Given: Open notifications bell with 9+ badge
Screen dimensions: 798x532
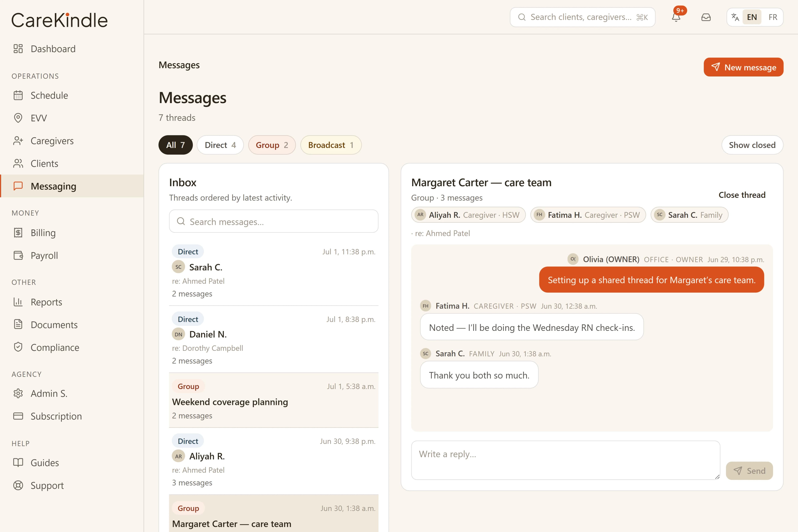Looking at the screenshot, I should click(676, 17).
